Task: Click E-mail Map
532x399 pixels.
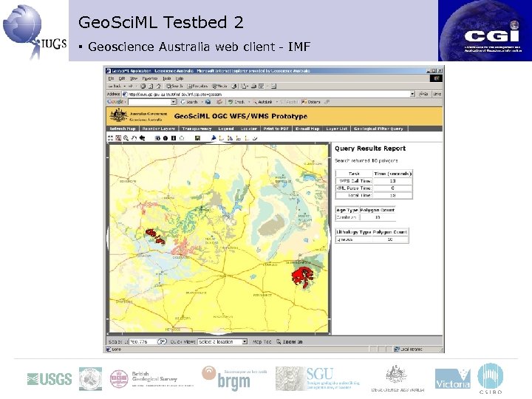Action: 307,129
